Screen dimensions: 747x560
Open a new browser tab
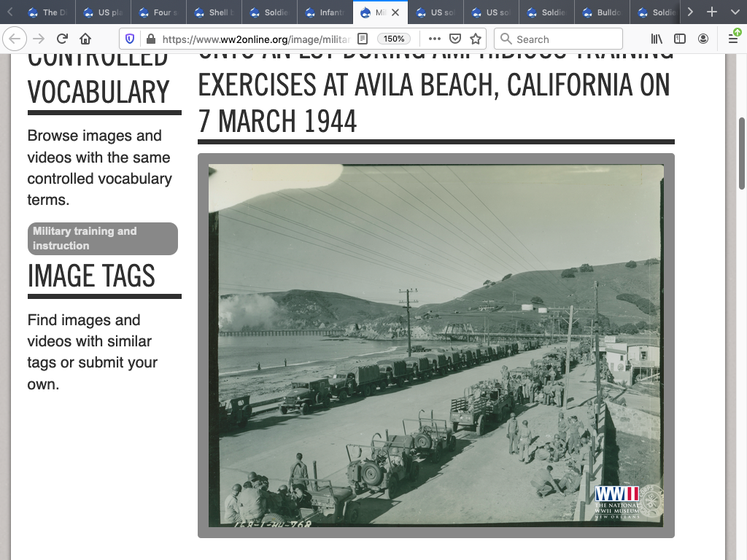pyautogui.click(x=712, y=12)
